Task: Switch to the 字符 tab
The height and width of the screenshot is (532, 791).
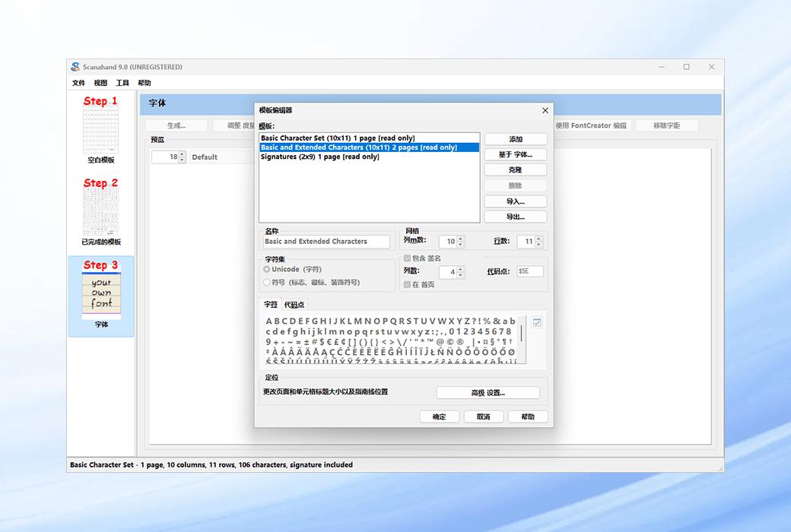Action: [x=271, y=305]
